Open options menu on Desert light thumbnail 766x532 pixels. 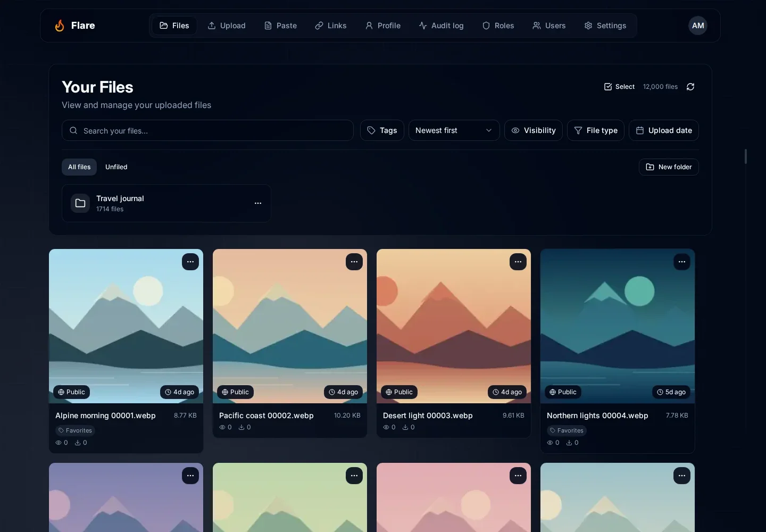518,262
